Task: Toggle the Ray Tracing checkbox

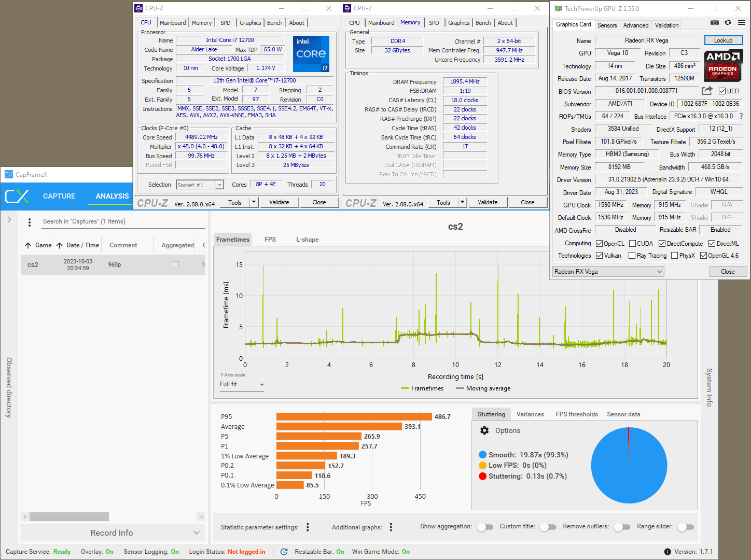Action: click(x=632, y=256)
